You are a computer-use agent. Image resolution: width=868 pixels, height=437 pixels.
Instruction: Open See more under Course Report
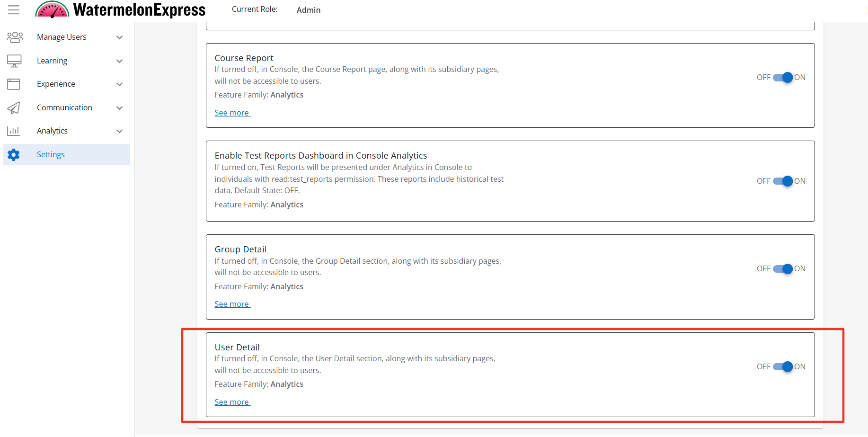[x=232, y=113]
